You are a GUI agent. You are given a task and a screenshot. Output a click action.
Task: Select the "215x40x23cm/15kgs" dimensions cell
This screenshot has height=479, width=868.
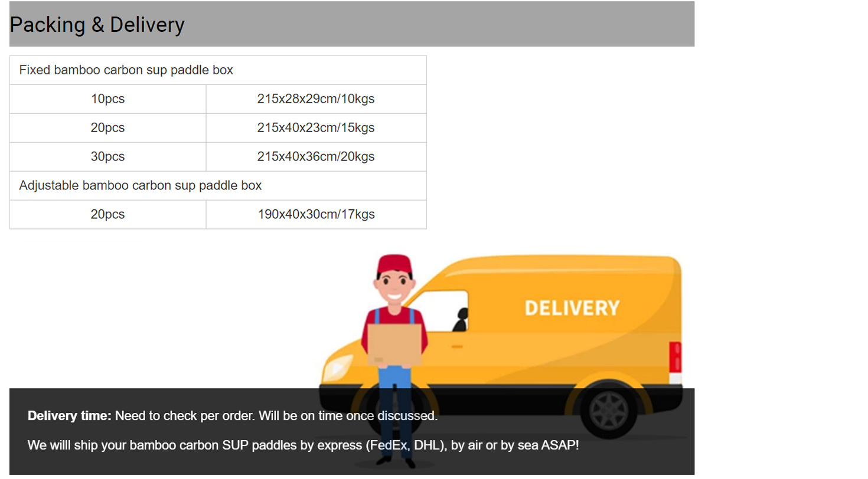point(315,128)
